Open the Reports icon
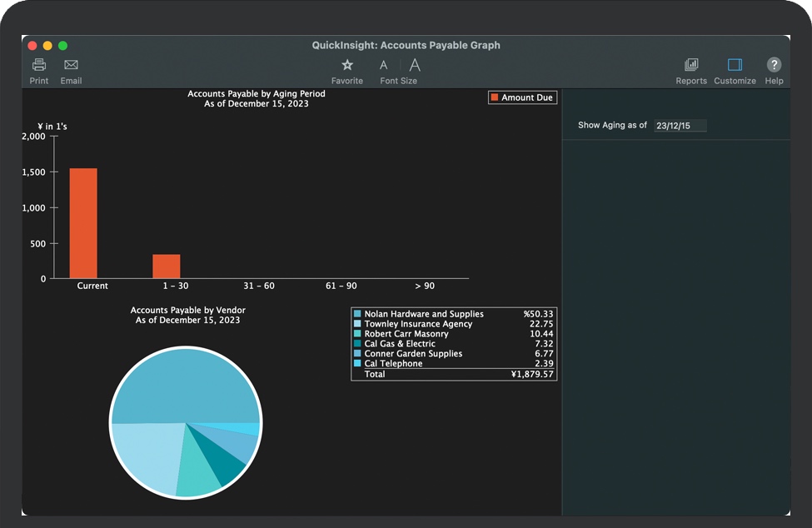 click(691, 65)
